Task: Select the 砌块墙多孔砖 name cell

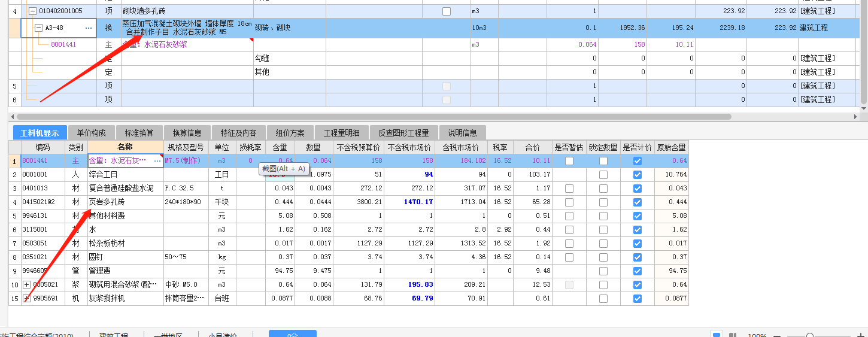Action: [x=187, y=11]
